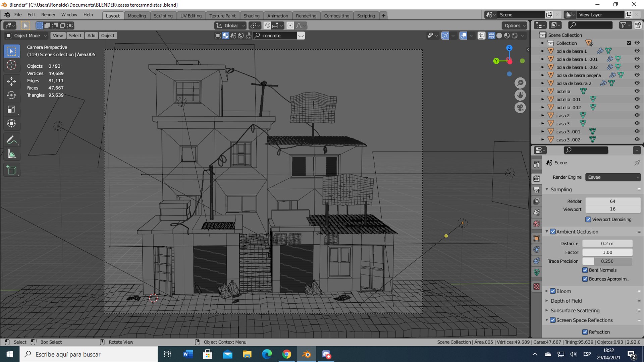Screen dimensions: 644x362
Task: Activate the Select Box tool
Action: tap(11, 51)
